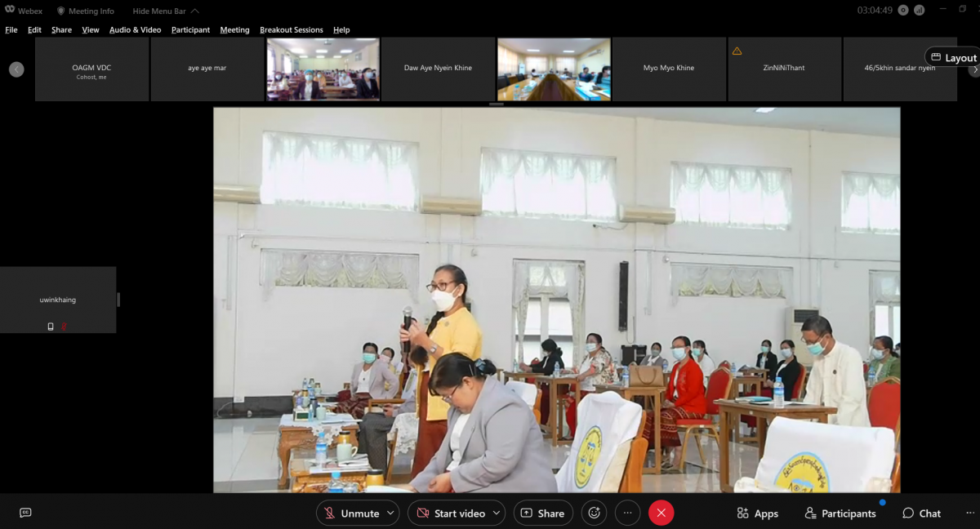Open the reactions emoji button

coord(595,513)
